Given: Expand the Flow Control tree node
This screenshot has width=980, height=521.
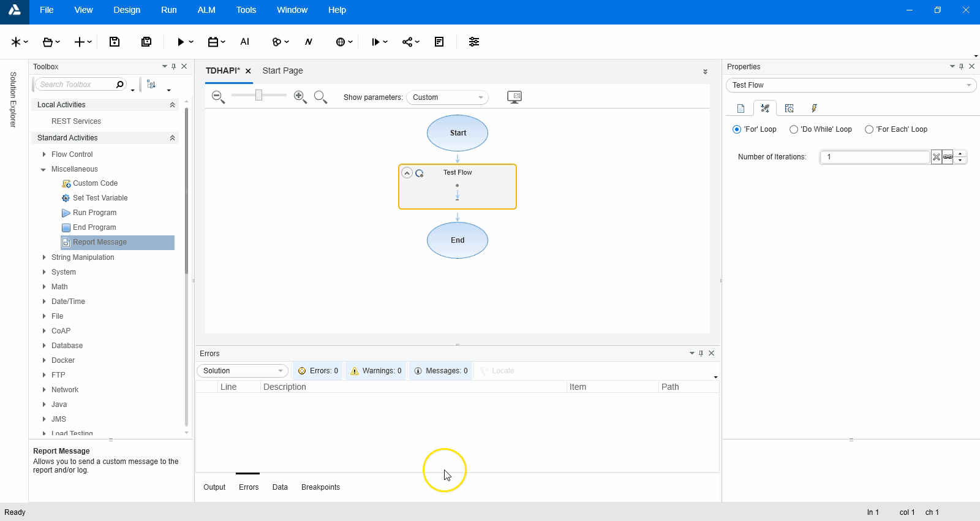Looking at the screenshot, I should [44, 154].
